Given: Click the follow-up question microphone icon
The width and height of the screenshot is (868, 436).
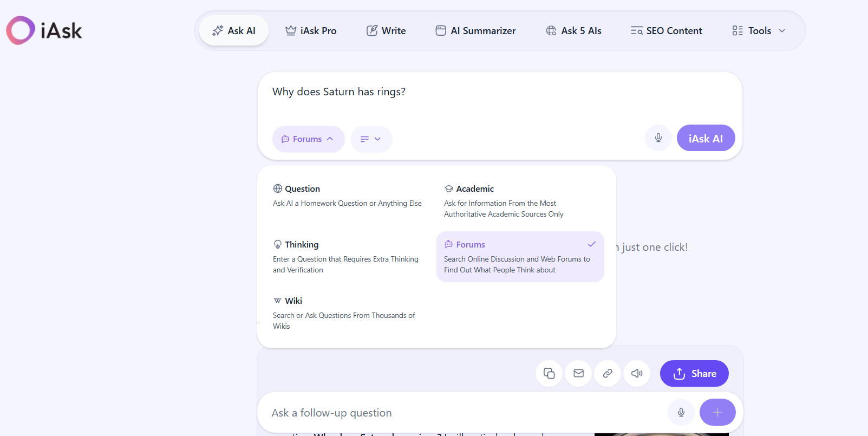Looking at the screenshot, I should click(x=681, y=412).
